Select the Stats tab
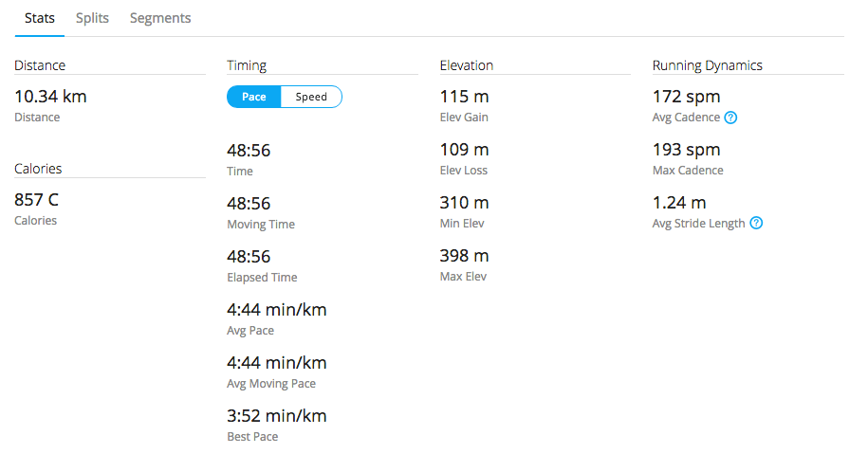The height and width of the screenshot is (472, 868). click(39, 18)
